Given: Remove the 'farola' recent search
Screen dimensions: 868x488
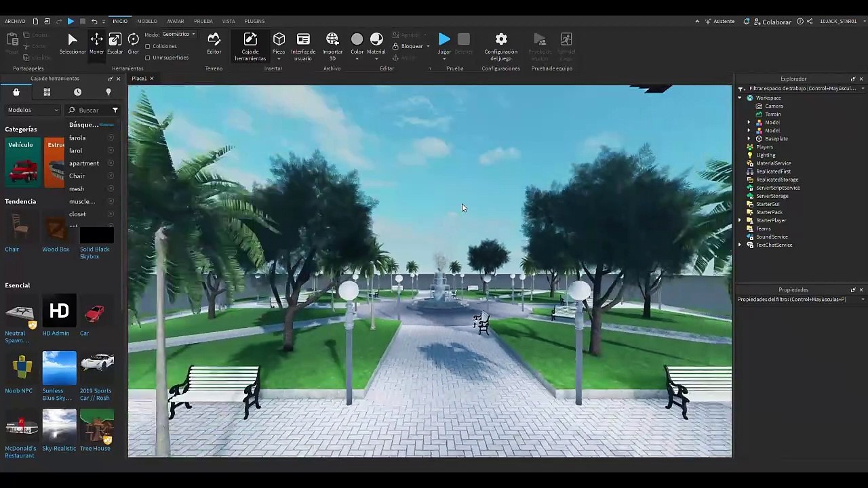Looking at the screenshot, I should (111, 138).
